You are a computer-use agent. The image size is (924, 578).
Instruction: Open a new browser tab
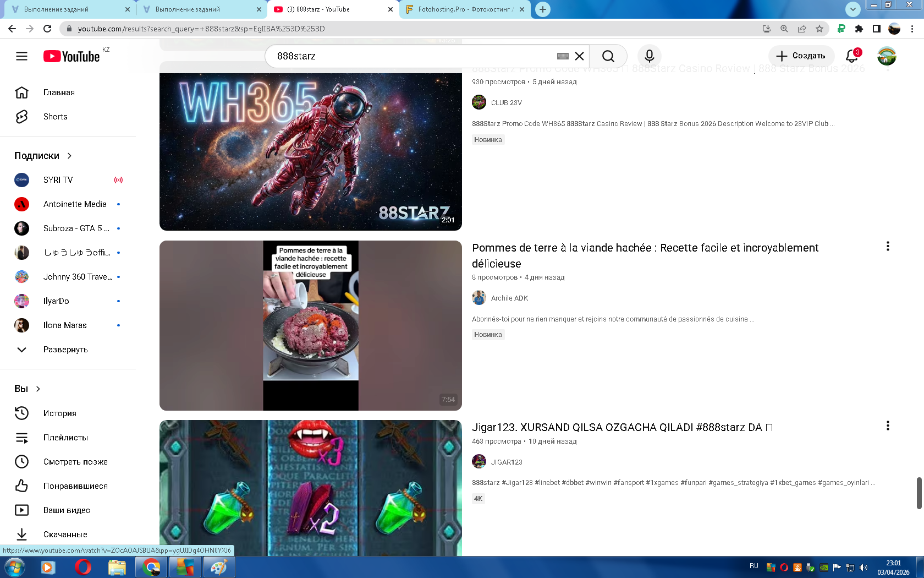tap(543, 9)
